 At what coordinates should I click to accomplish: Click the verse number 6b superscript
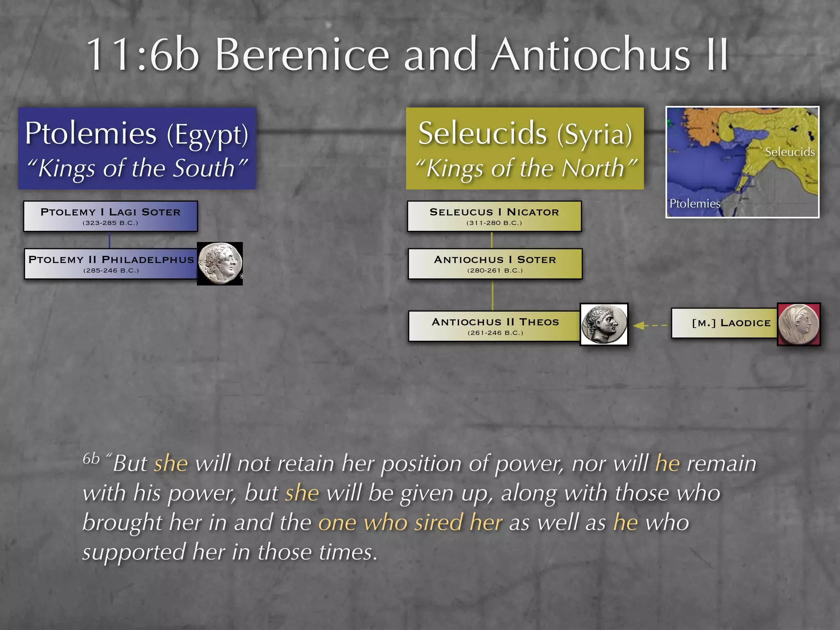coord(91,459)
